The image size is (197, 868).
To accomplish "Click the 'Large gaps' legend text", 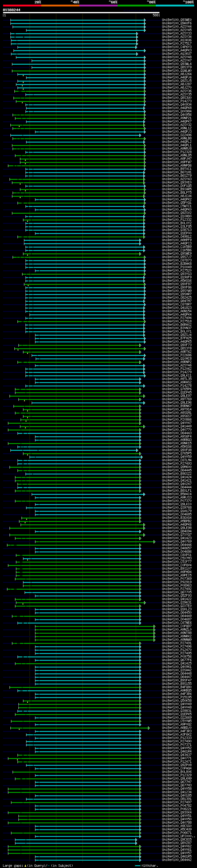I will pos(13,865).
